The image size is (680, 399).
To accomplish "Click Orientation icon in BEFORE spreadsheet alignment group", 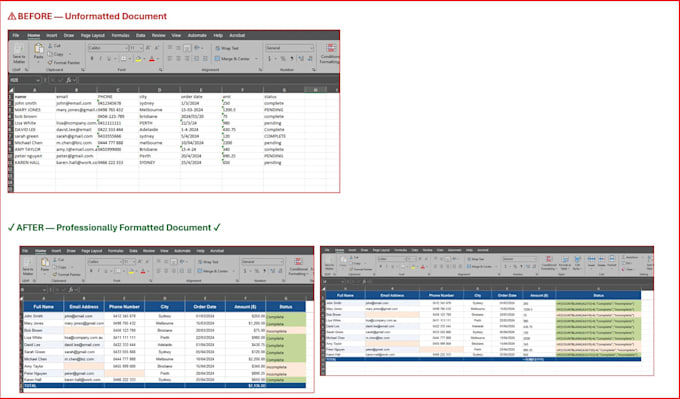I will [197, 48].
